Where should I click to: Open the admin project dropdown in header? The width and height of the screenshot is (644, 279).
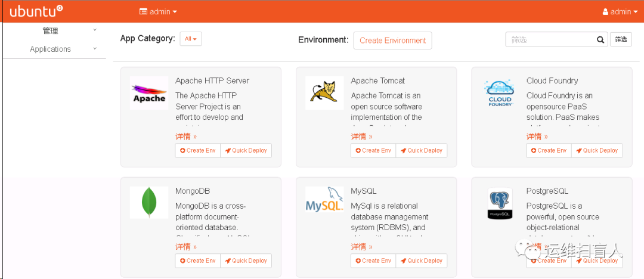click(158, 11)
